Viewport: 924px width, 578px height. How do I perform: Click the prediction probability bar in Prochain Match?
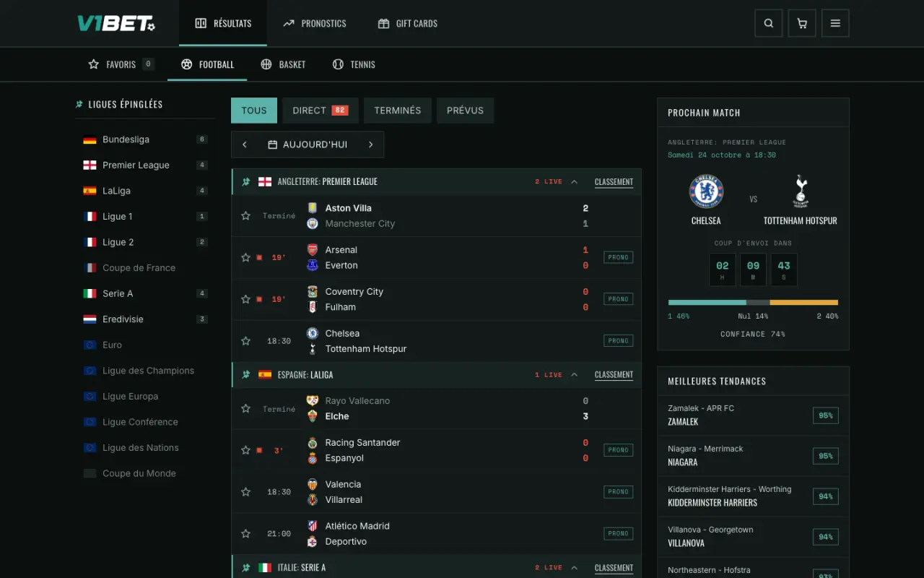click(753, 303)
